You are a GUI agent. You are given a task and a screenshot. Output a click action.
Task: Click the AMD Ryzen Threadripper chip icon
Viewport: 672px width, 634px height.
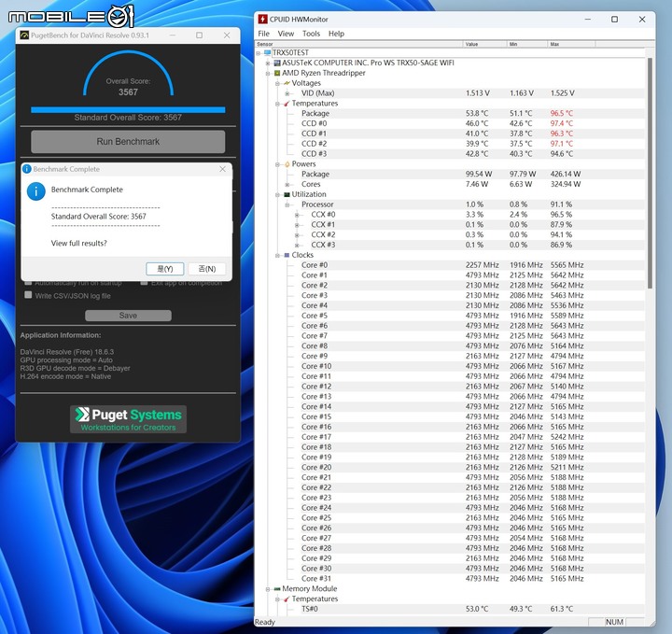[277, 74]
